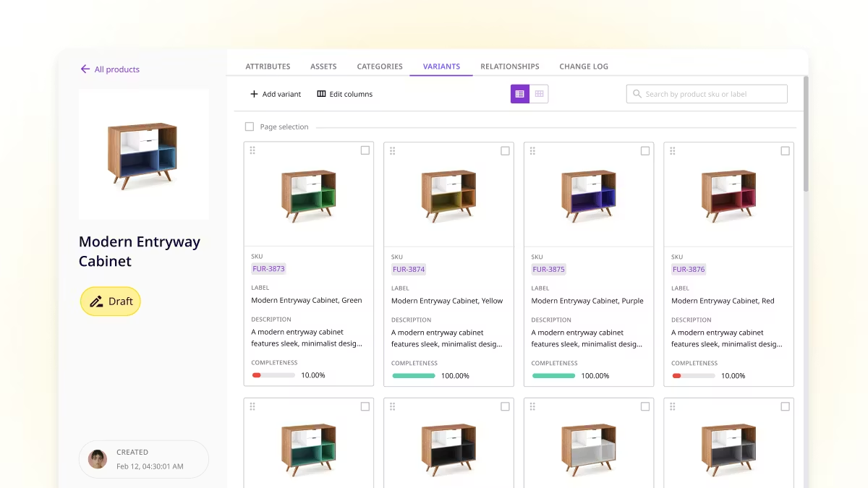Open SKU link FUR-3875
Viewport: 868px width, 488px height.
(548, 269)
